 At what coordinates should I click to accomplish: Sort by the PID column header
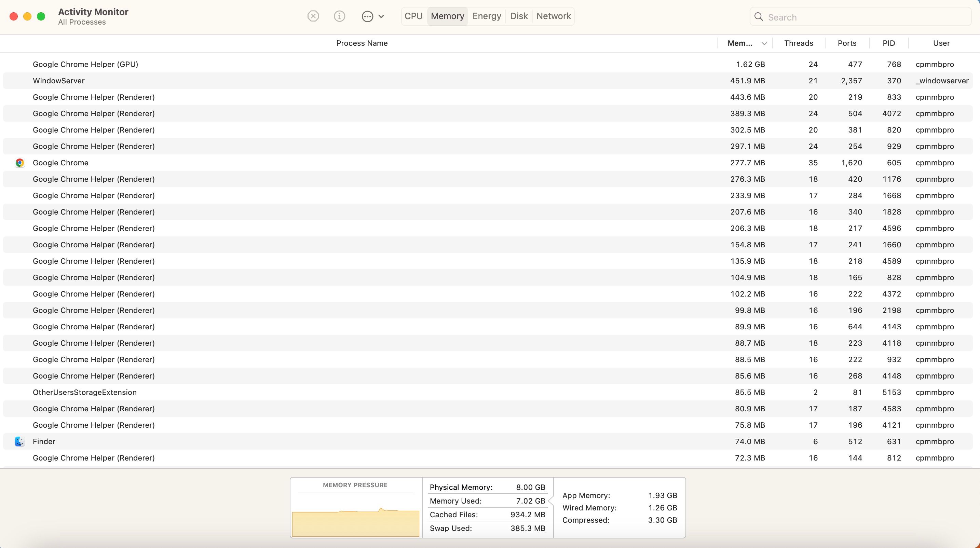tap(889, 43)
